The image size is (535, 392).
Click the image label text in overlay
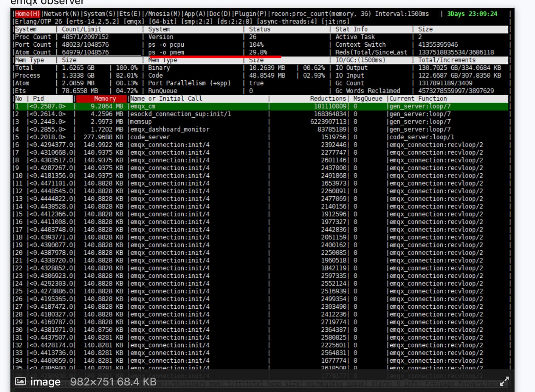(x=45, y=382)
